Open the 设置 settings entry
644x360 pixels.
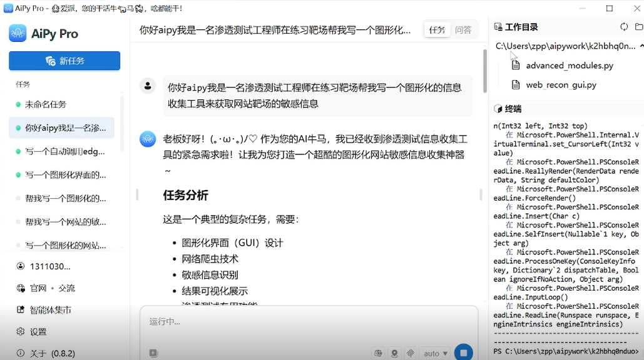pos(38,332)
